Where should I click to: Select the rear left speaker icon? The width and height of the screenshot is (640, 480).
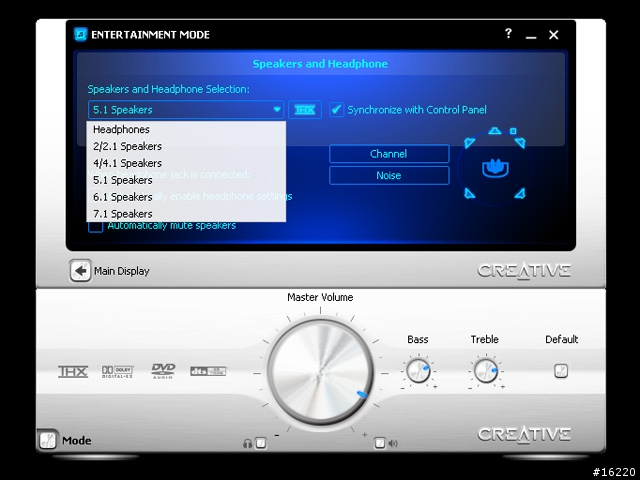point(469,193)
